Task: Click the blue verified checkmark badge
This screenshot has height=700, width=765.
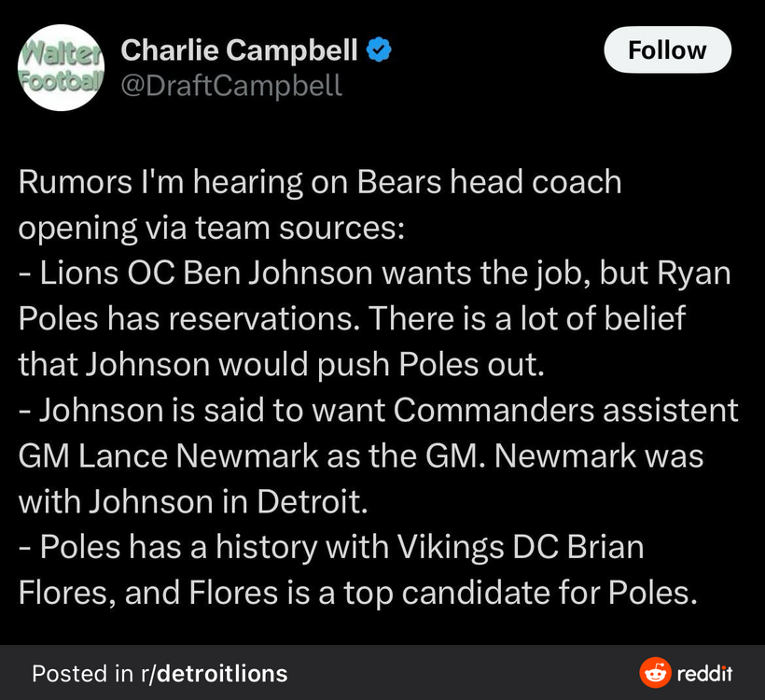Action: click(x=379, y=49)
